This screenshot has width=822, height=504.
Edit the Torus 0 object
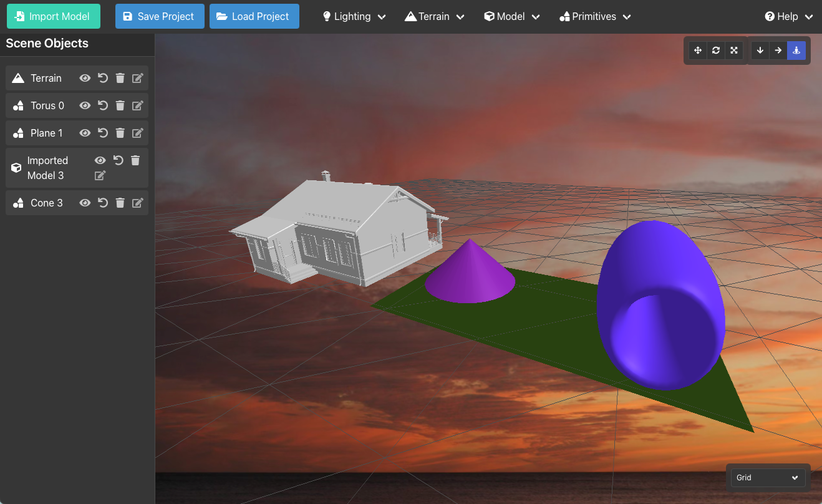coord(138,105)
